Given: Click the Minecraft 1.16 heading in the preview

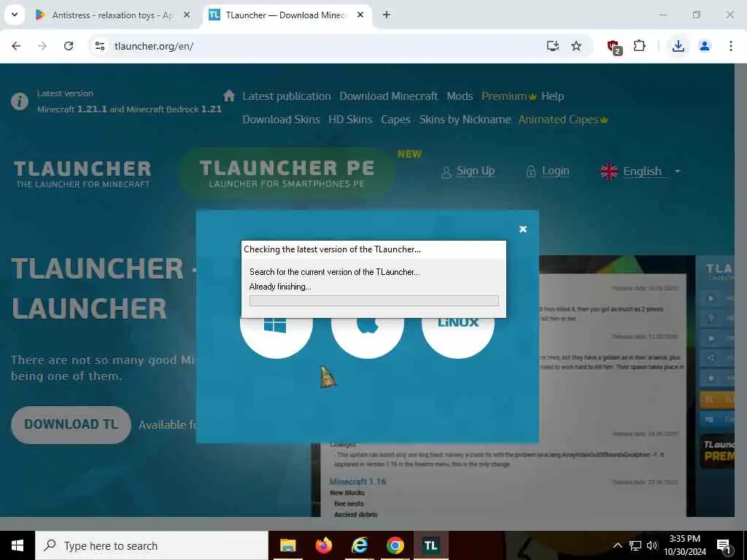Looking at the screenshot, I should coord(357,481).
